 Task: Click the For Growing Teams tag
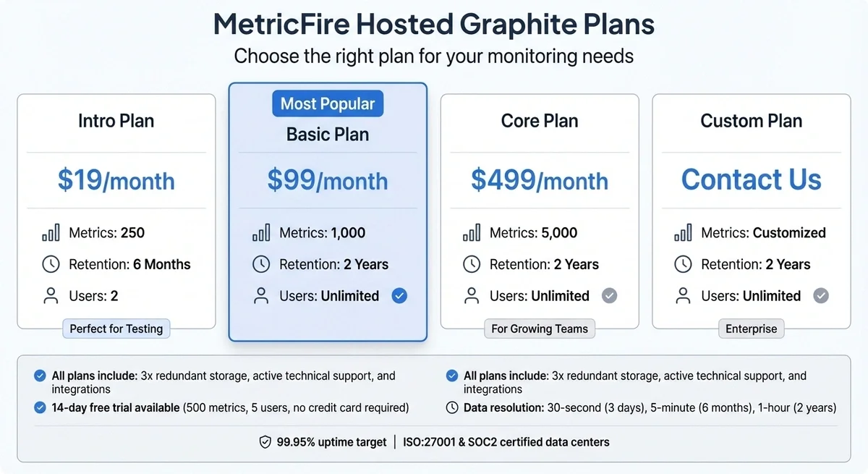(x=540, y=329)
